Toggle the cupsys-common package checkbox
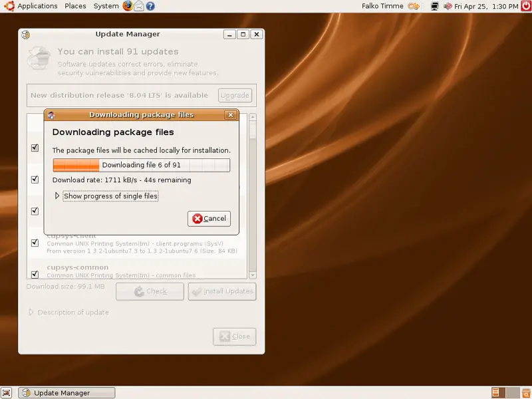 35,274
